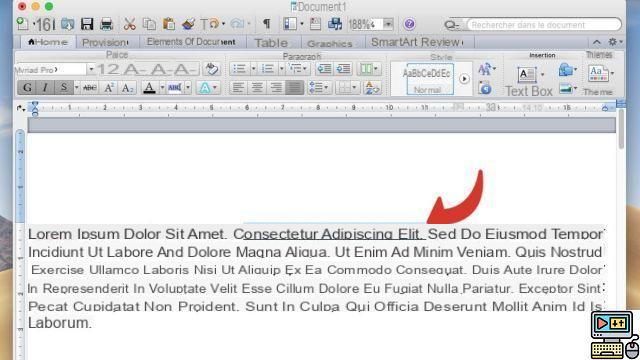
Task: Click the sort text A-Z icon
Action: (x=372, y=87)
